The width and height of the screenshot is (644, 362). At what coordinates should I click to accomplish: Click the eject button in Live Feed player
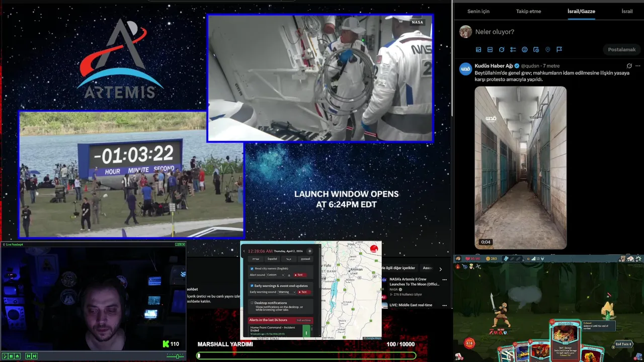click(x=17, y=356)
